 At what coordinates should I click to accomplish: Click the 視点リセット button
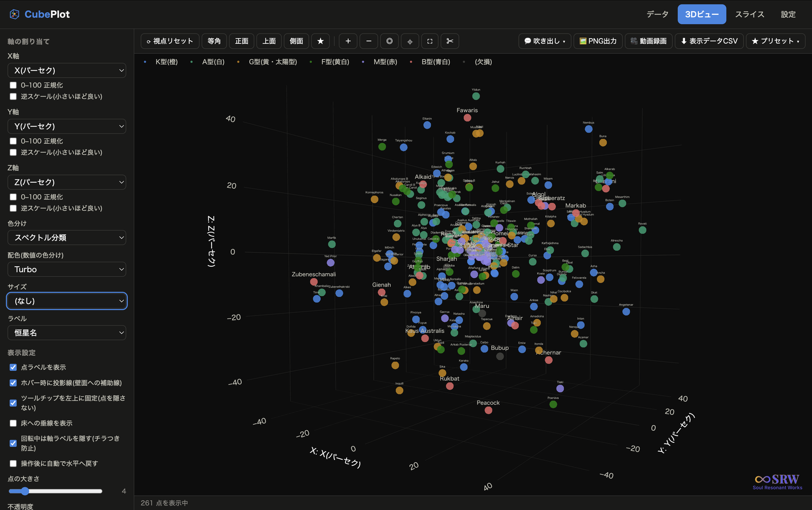pyautogui.click(x=170, y=41)
